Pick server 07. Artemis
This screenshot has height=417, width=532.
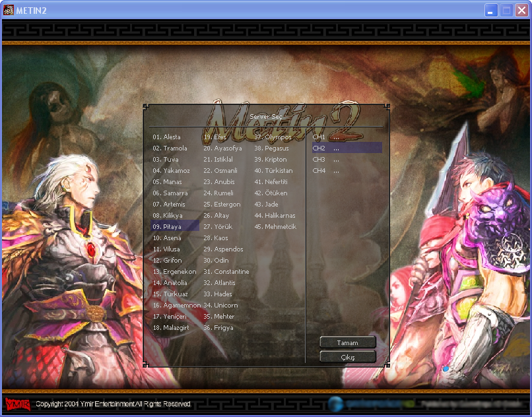coord(169,205)
